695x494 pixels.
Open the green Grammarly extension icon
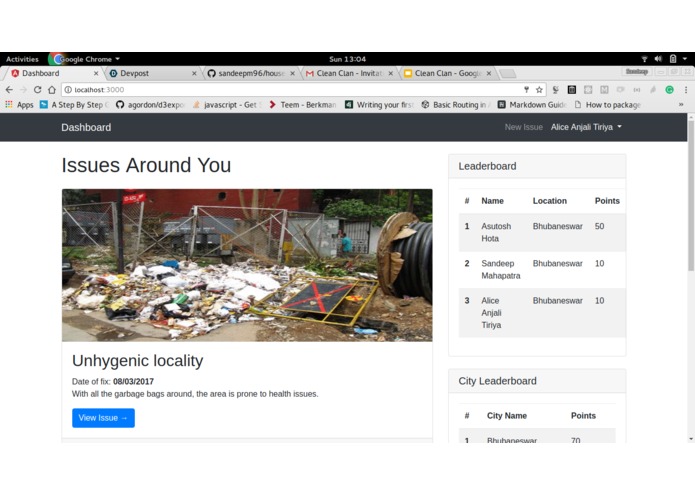click(x=669, y=90)
